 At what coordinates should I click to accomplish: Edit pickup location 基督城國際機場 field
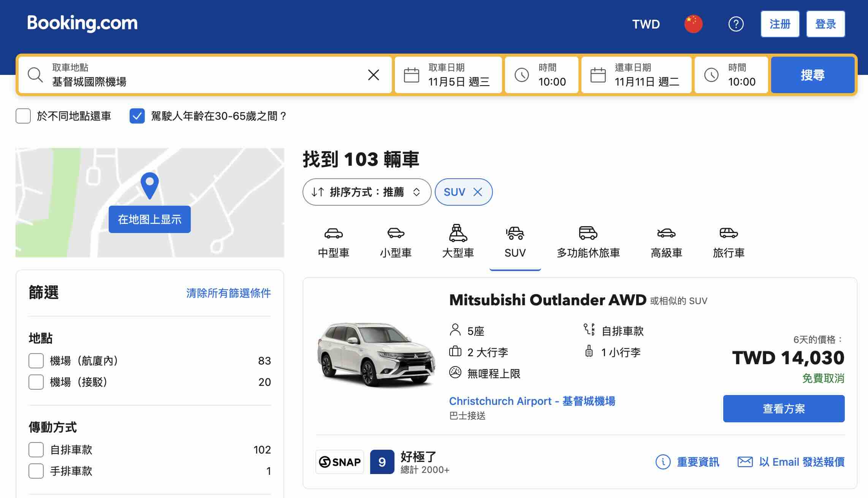tap(205, 75)
